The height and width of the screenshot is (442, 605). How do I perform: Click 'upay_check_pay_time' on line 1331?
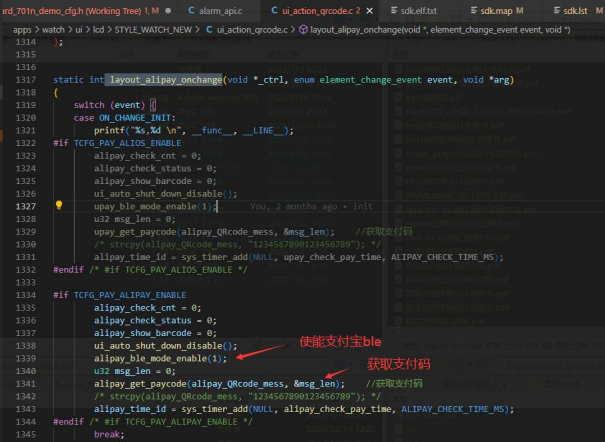click(x=334, y=257)
